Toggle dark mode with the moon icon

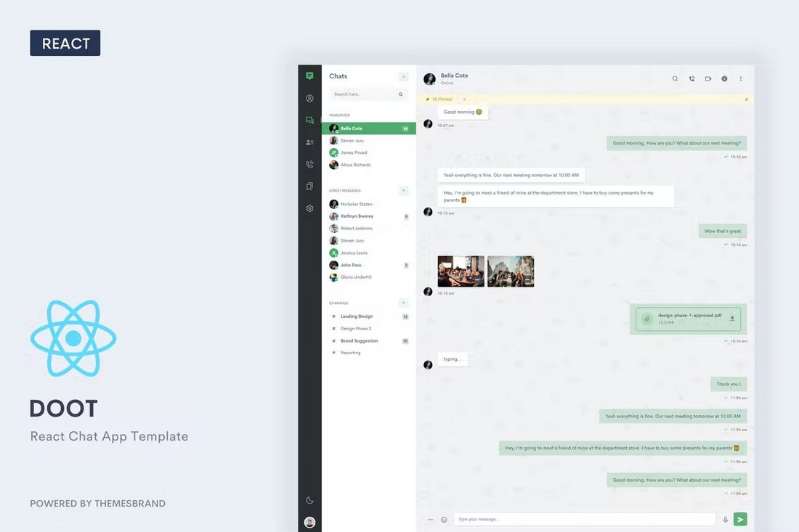pyautogui.click(x=309, y=500)
